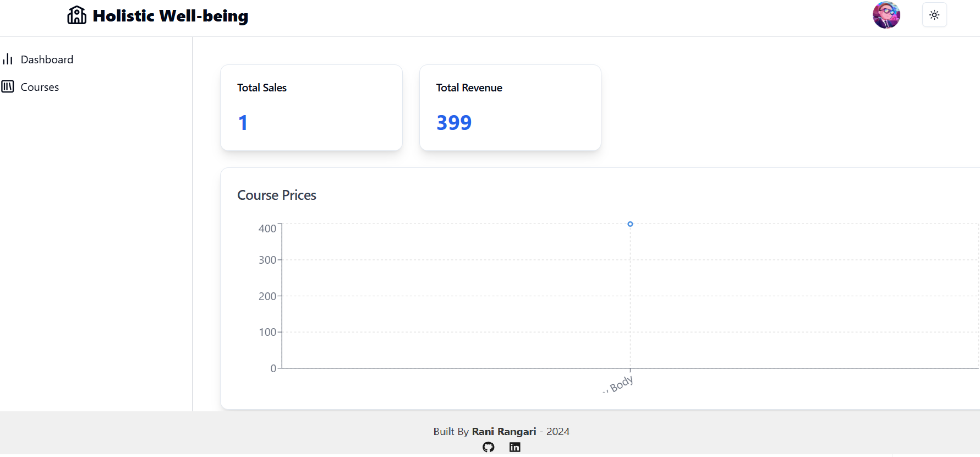980x457 pixels.
Task: Click the Holistic Well-being site title
Action: tap(170, 16)
